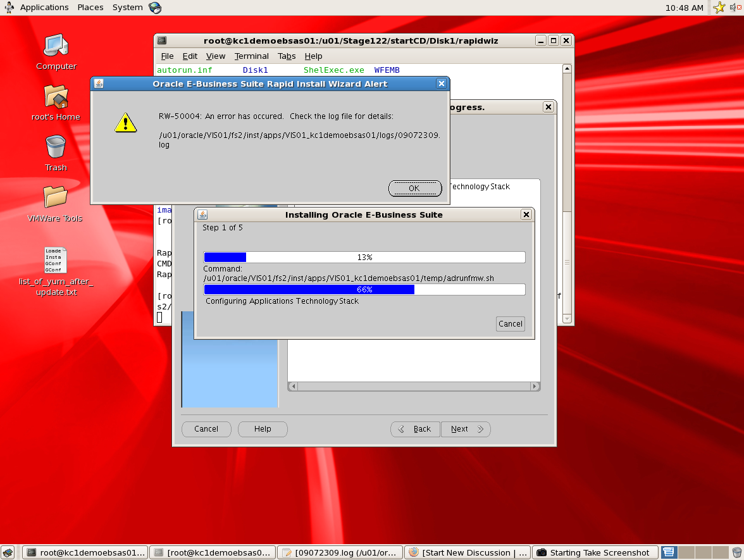Maximize the terminal window

(553, 40)
